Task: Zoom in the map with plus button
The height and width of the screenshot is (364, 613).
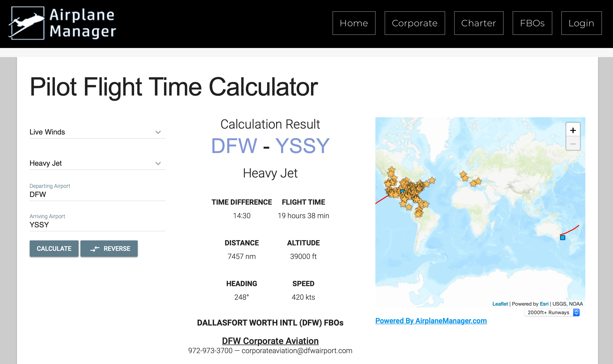Action: [573, 130]
